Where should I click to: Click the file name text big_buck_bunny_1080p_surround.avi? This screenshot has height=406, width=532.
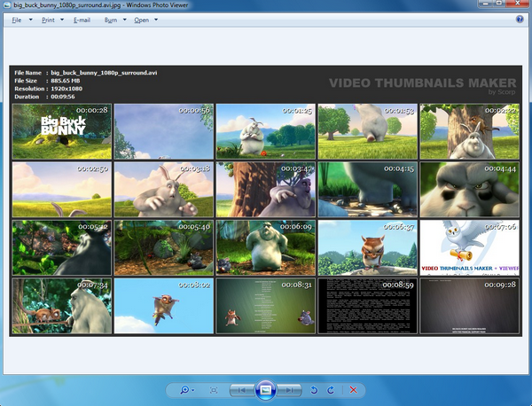[x=104, y=73]
